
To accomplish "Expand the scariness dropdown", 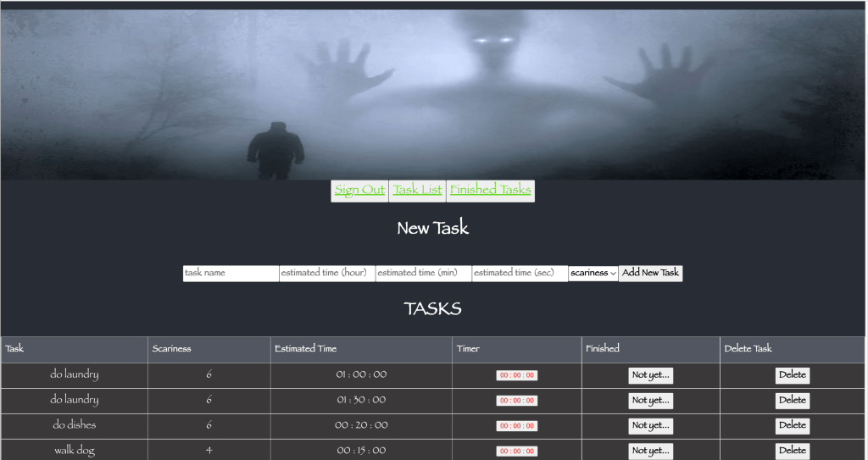I will tap(593, 274).
